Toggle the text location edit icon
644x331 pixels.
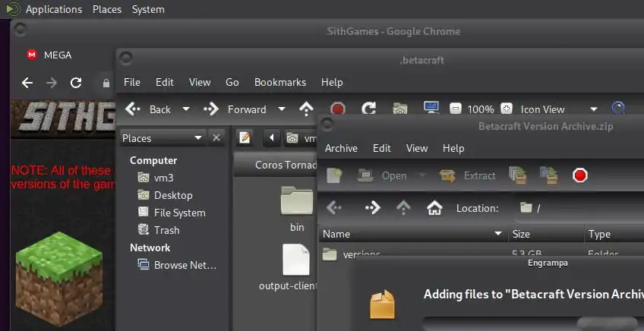245,138
